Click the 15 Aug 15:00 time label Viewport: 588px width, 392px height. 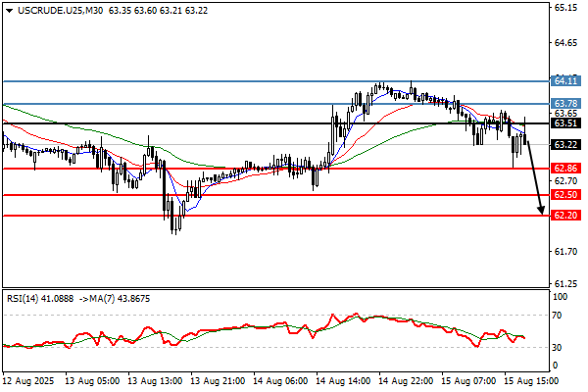pyautogui.click(x=531, y=381)
